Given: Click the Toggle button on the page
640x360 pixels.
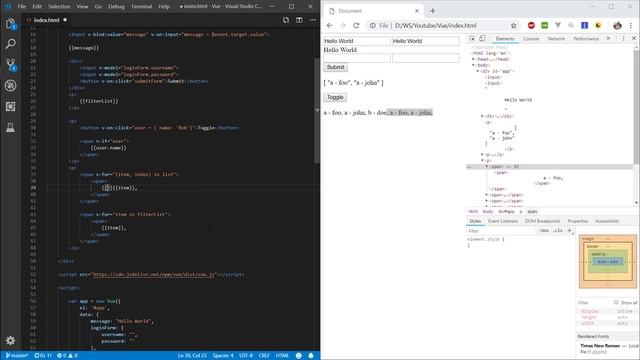Looking at the screenshot, I should point(335,97).
